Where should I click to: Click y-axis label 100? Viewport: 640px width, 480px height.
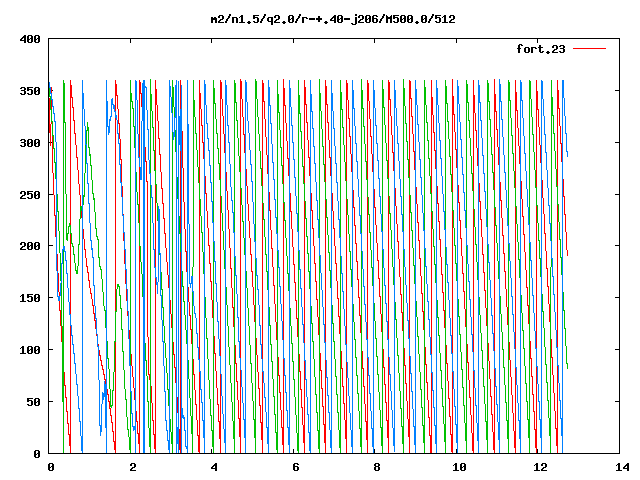30,350
